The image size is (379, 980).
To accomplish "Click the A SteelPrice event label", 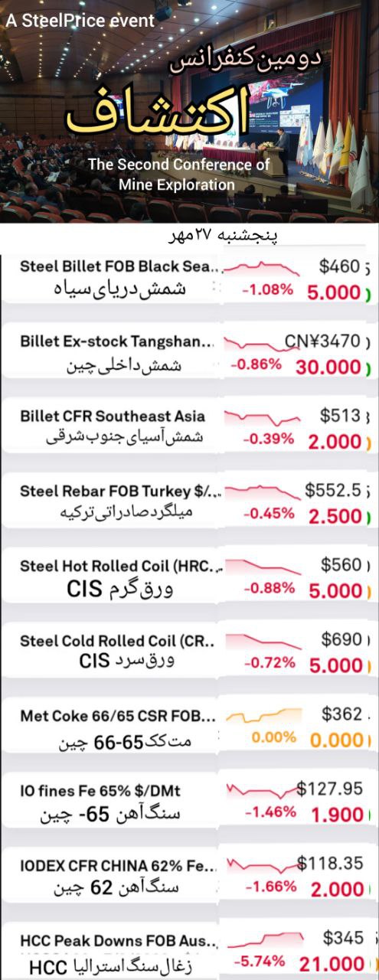I will click(80, 21).
